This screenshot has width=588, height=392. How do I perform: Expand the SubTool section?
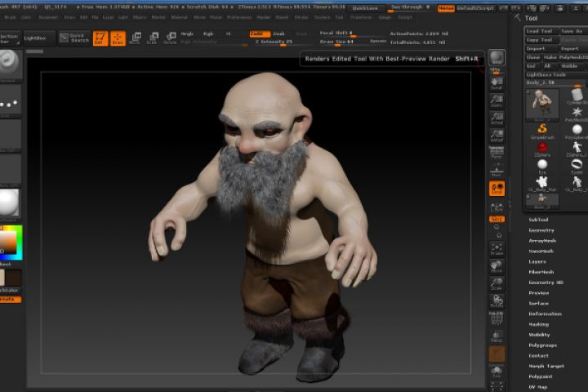(x=538, y=220)
